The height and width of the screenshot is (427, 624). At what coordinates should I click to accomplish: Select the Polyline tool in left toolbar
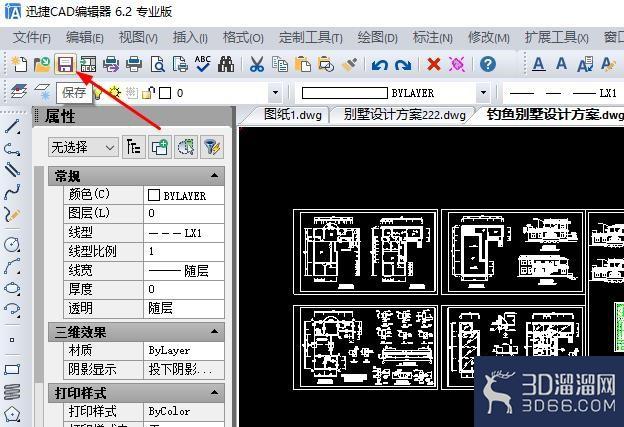[x=12, y=149]
